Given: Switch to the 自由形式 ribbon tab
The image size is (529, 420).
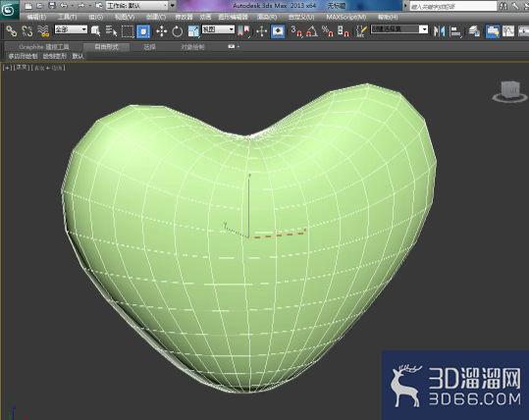Looking at the screenshot, I should pos(106,47).
